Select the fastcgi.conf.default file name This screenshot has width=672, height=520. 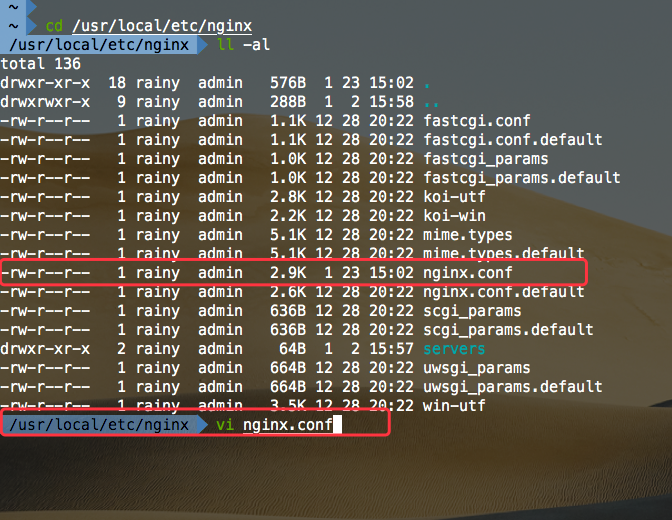pyautogui.click(x=513, y=140)
